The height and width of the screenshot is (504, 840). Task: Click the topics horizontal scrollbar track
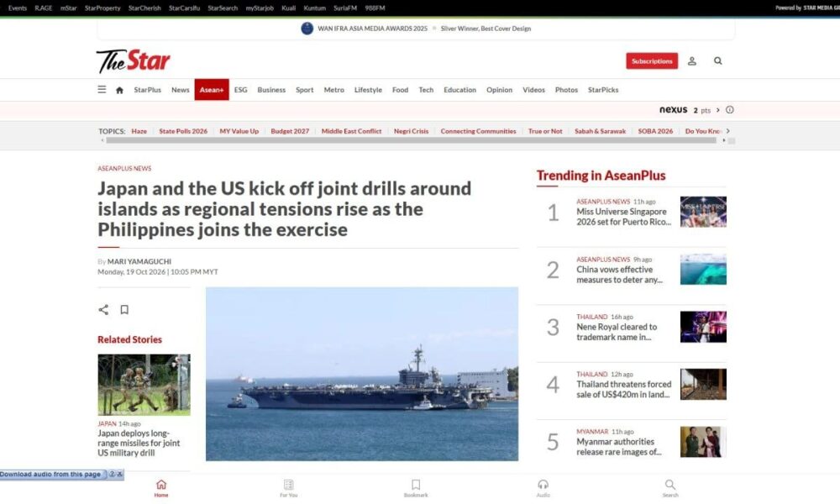411,140
